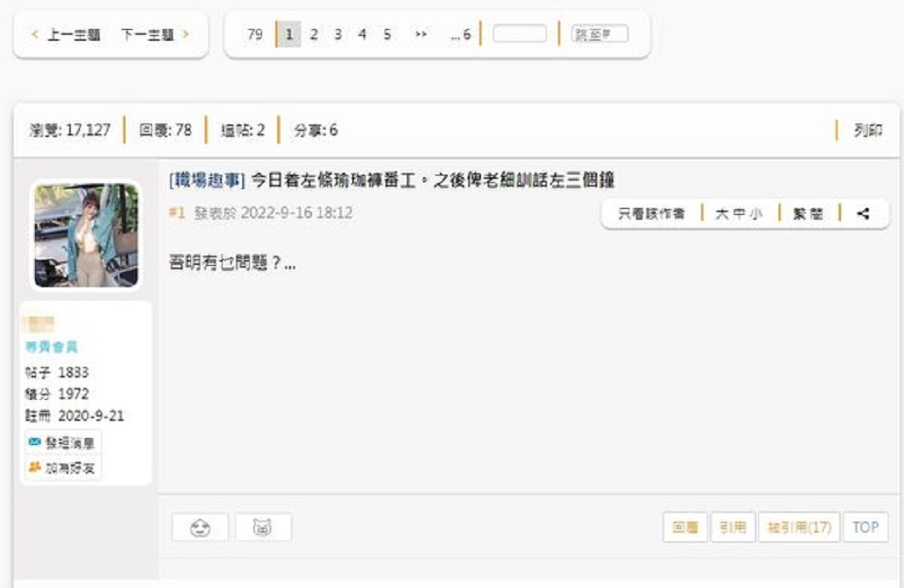
Task: Click the right arrow after 下一主題
Action: 186,35
